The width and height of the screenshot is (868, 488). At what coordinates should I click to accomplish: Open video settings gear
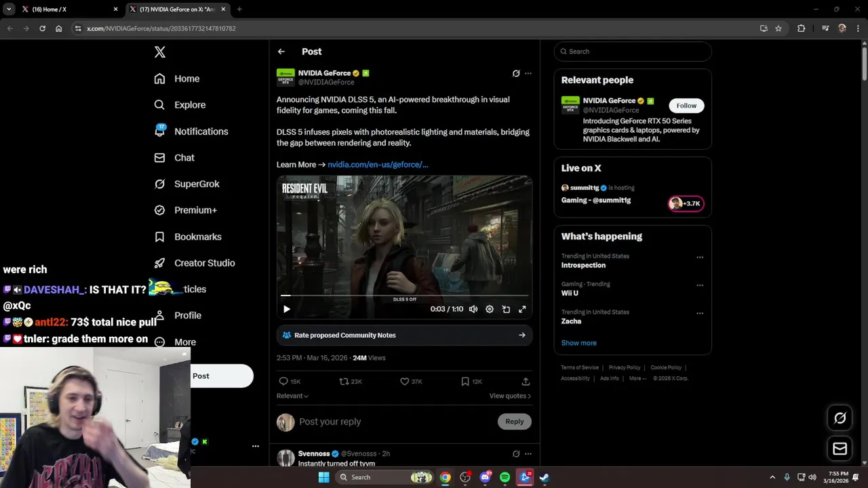pyautogui.click(x=490, y=309)
